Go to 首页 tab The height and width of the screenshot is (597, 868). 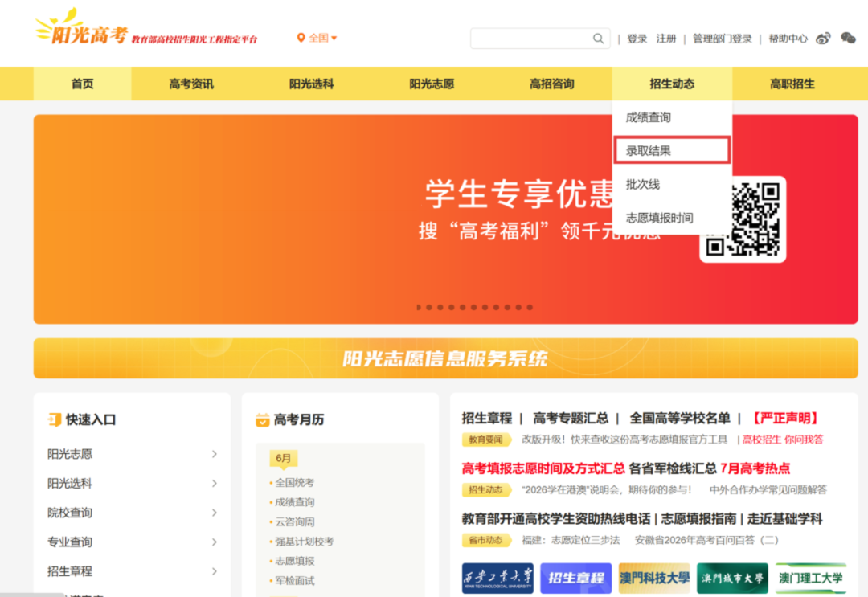pos(83,84)
